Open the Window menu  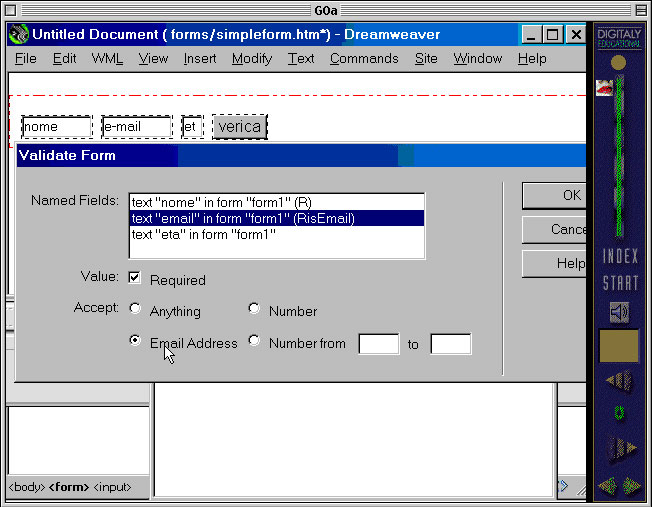[478, 59]
